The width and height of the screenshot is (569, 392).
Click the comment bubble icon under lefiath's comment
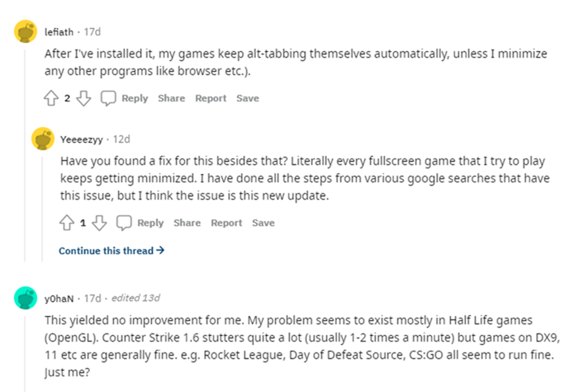(108, 98)
